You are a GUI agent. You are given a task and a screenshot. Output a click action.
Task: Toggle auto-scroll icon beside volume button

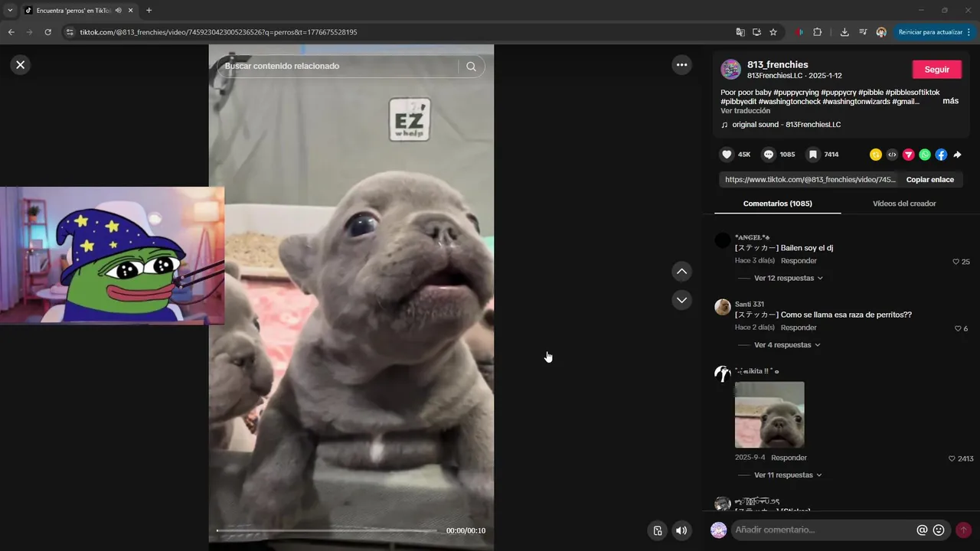(x=657, y=530)
